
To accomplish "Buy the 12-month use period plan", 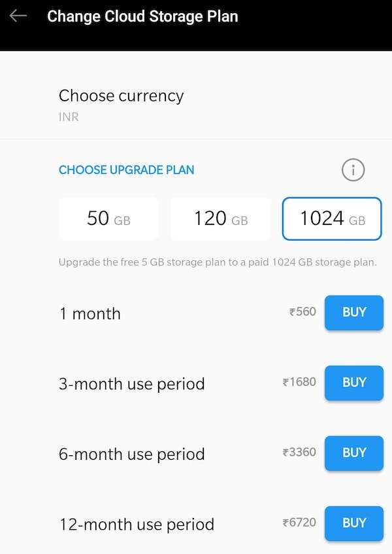I will (354, 523).
